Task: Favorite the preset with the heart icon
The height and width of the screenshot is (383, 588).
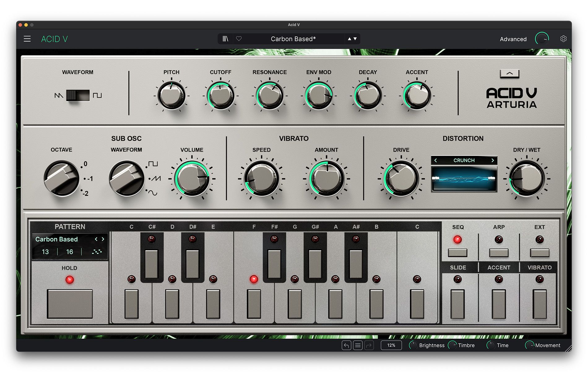Action: [x=239, y=39]
